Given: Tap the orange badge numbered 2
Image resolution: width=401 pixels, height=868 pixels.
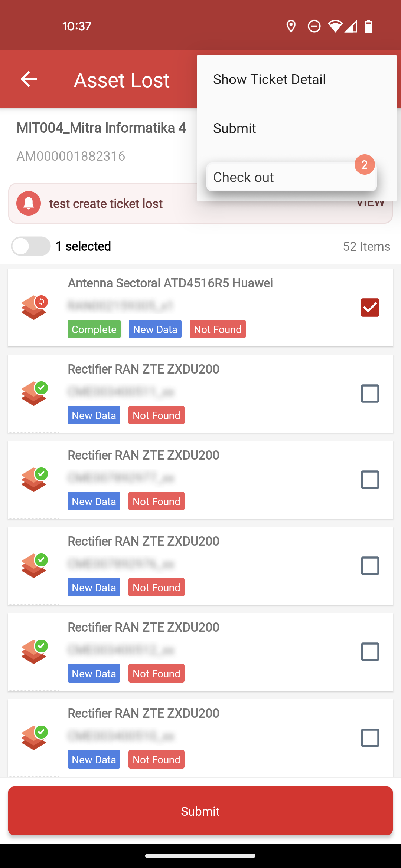Looking at the screenshot, I should click(365, 164).
